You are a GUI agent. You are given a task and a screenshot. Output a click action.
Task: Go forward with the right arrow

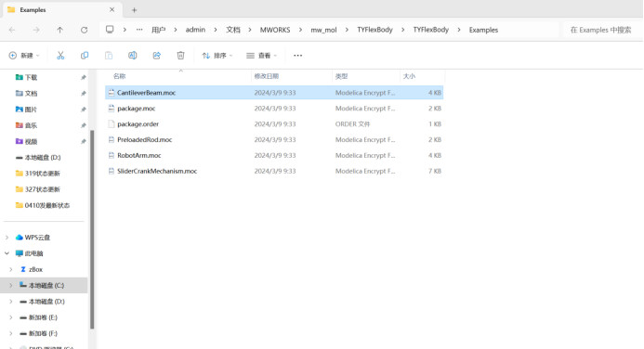(36, 30)
